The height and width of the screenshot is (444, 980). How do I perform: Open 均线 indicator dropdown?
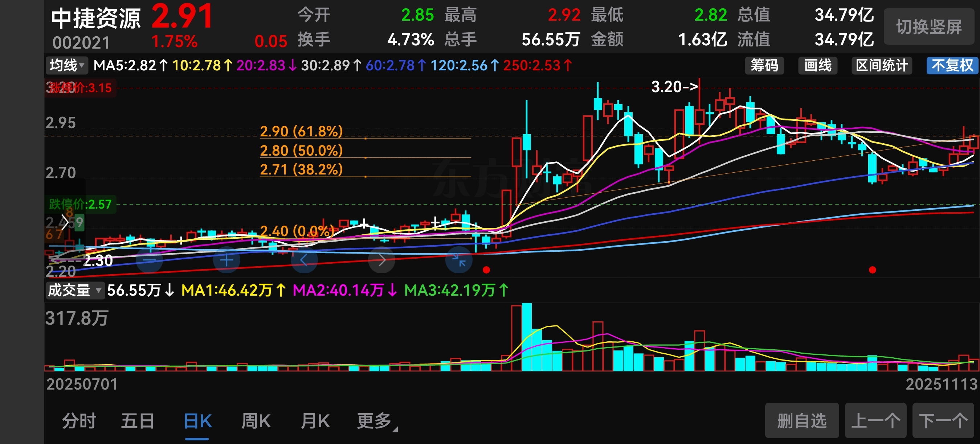click(66, 65)
